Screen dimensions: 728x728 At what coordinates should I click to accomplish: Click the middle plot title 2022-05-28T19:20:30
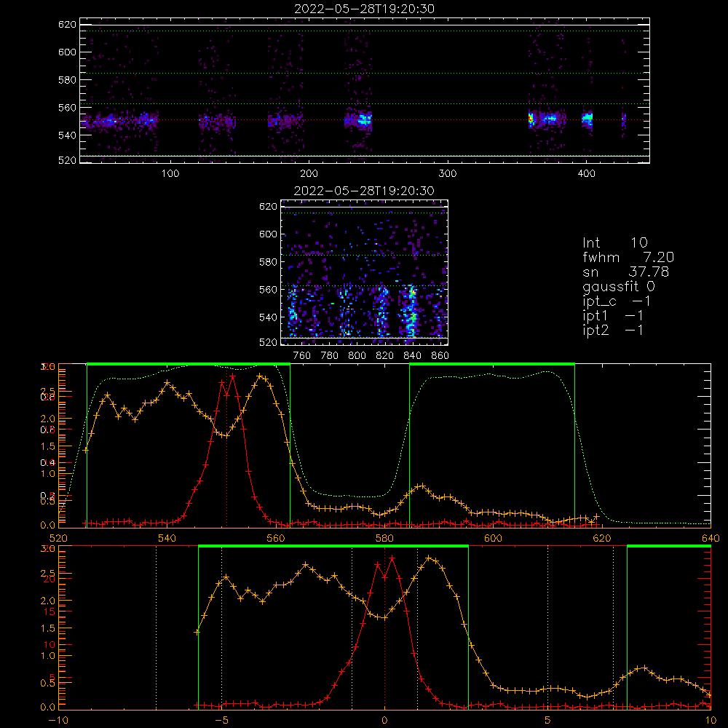pyautogui.click(x=364, y=191)
